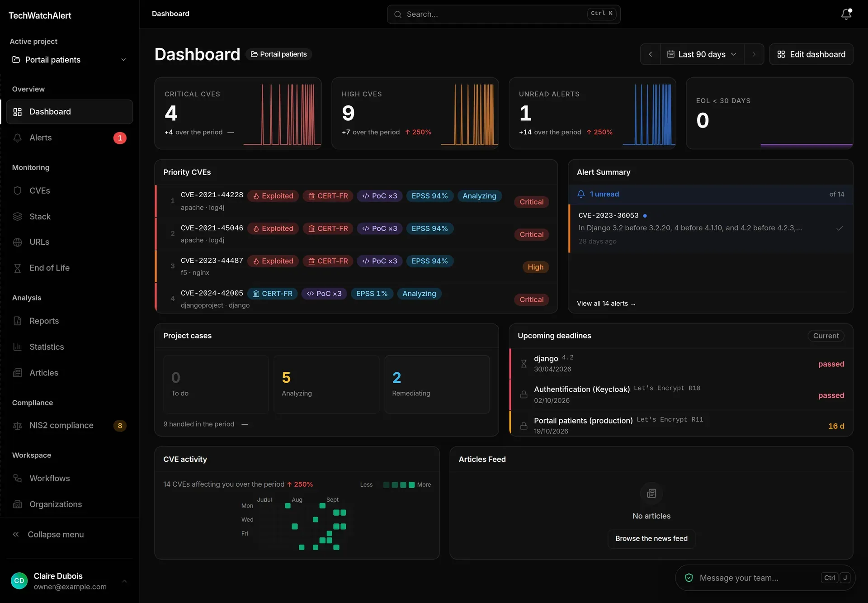Image resolution: width=868 pixels, height=603 pixels.
Task: Click the Alerts bell icon in sidebar
Action: [18, 138]
